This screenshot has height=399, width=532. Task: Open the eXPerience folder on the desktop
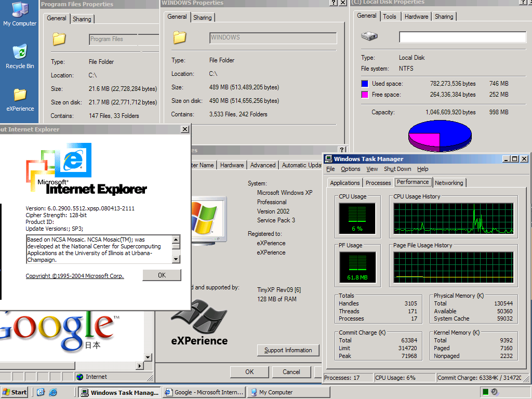point(19,94)
